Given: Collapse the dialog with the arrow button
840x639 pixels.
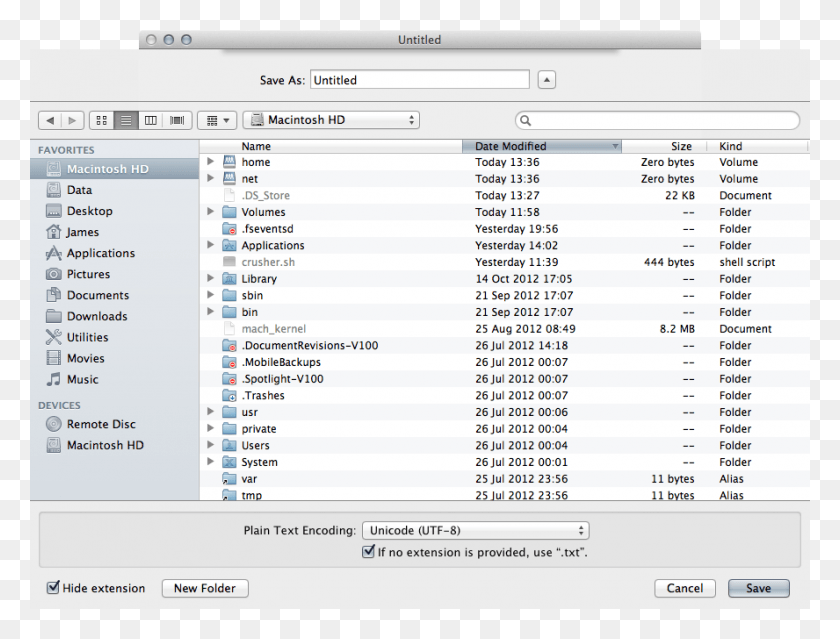Looking at the screenshot, I should click(x=546, y=80).
